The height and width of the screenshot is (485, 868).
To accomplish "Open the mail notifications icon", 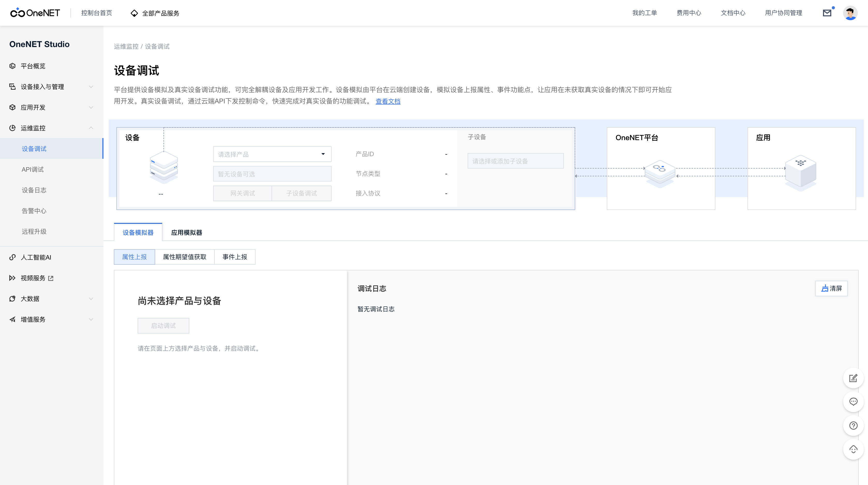I will tap(827, 13).
